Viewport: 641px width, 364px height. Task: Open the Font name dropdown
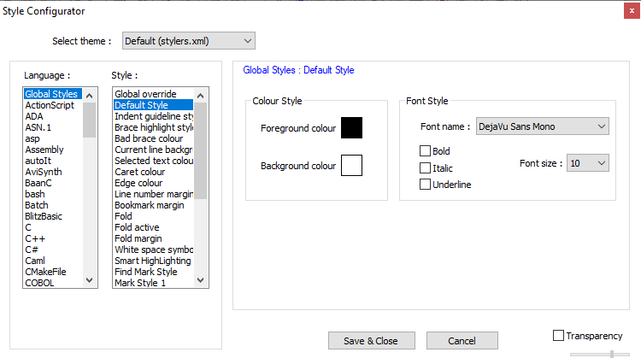click(x=542, y=126)
